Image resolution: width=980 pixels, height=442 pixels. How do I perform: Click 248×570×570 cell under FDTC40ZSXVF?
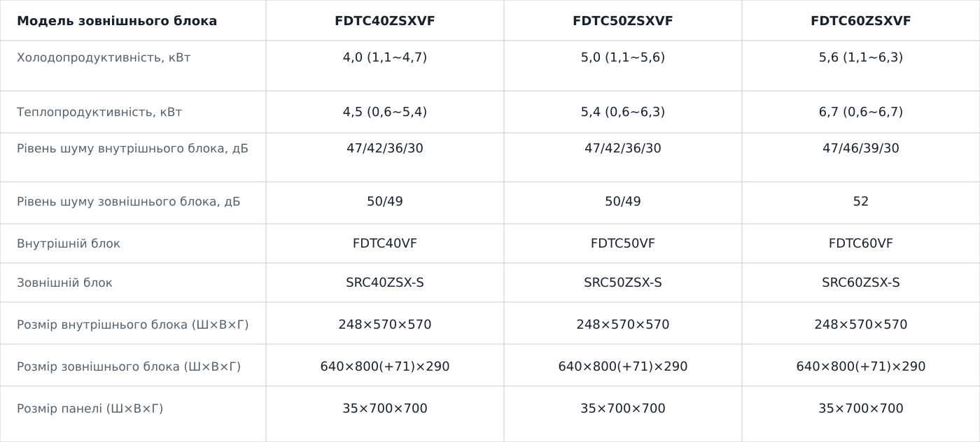pyautogui.click(x=384, y=325)
